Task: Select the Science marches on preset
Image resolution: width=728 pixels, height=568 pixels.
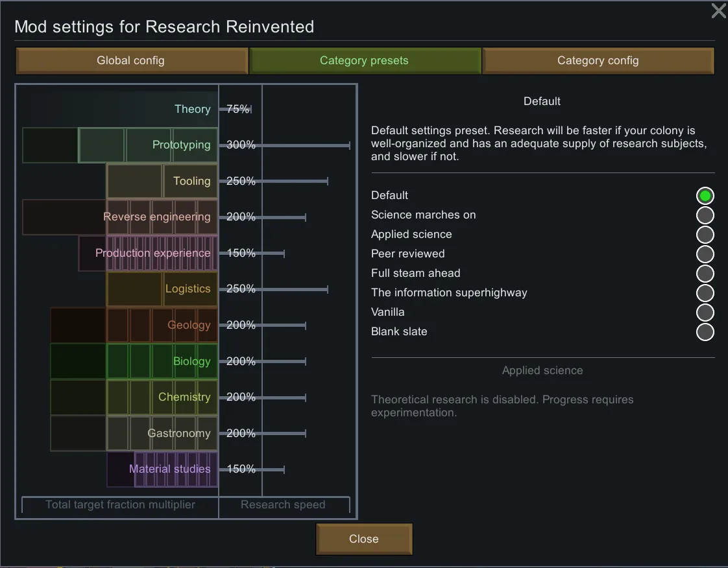Action: tap(705, 215)
